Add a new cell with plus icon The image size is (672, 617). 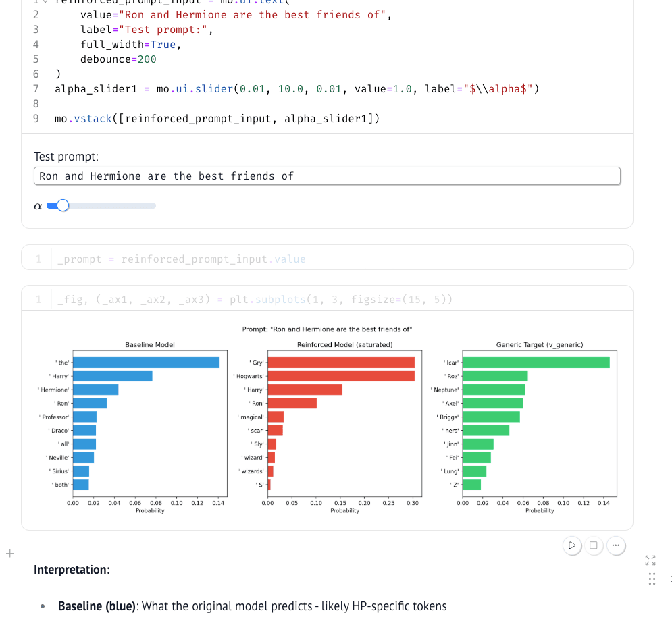9,554
